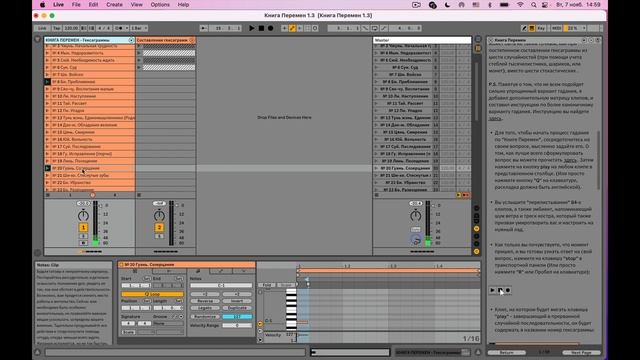Solo track 2 with the S button
The height and width of the screenshot is (360, 640).
[159, 236]
